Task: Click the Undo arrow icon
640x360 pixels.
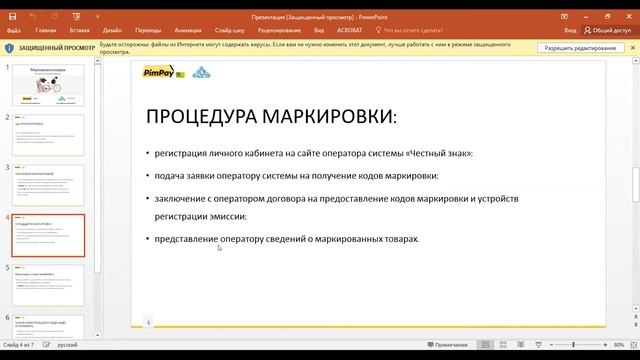Action: click(33, 17)
